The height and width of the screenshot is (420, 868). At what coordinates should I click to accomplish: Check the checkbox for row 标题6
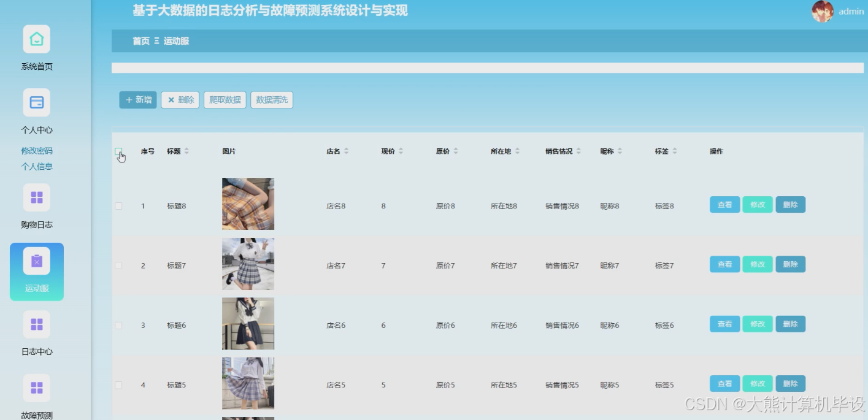coord(118,326)
